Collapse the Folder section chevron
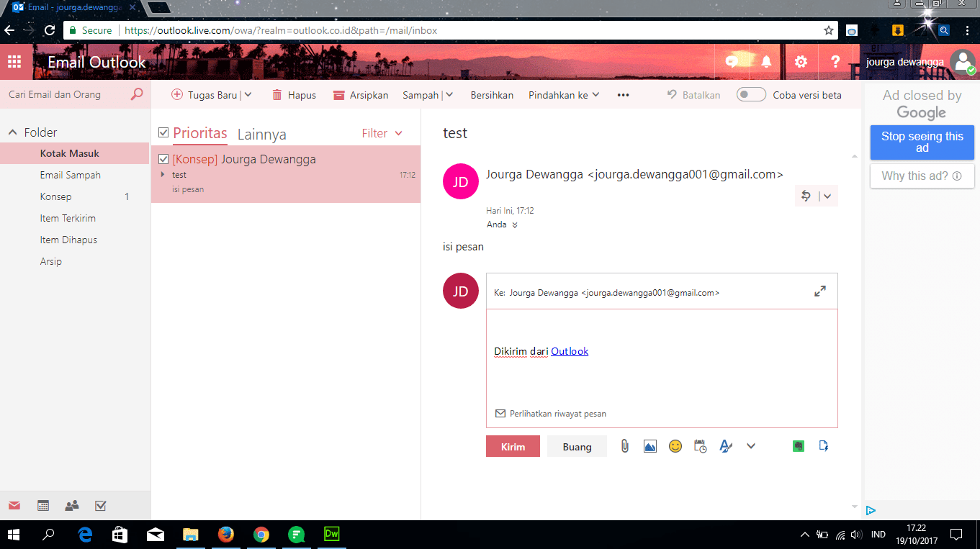 click(12, 132)
